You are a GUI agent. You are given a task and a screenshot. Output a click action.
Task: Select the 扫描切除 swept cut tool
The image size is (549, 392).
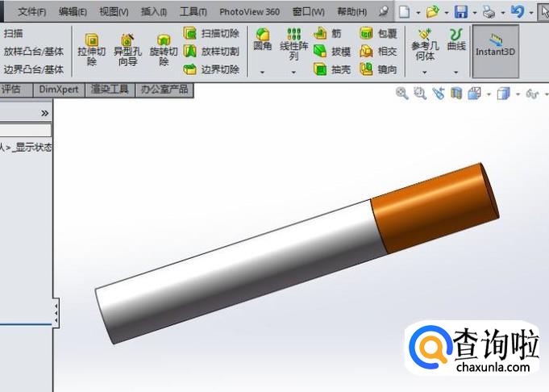tap(211, 33)
